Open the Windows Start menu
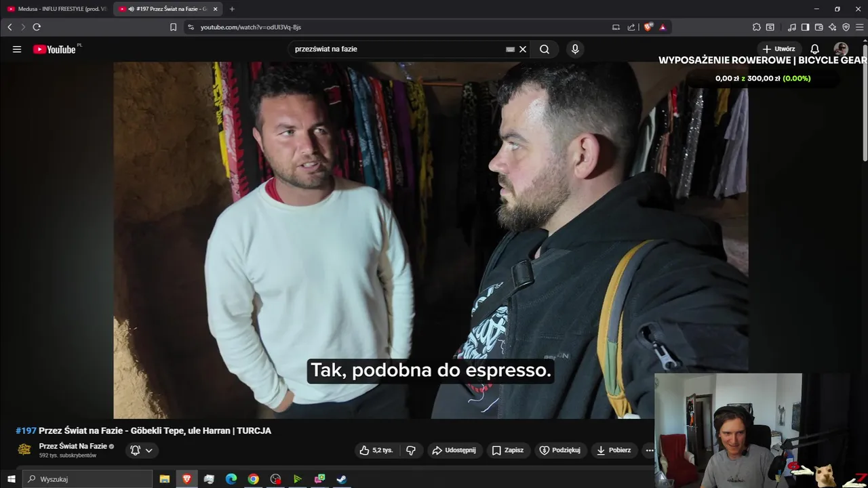This screenshot has width=868, height=488. point(11,479)
